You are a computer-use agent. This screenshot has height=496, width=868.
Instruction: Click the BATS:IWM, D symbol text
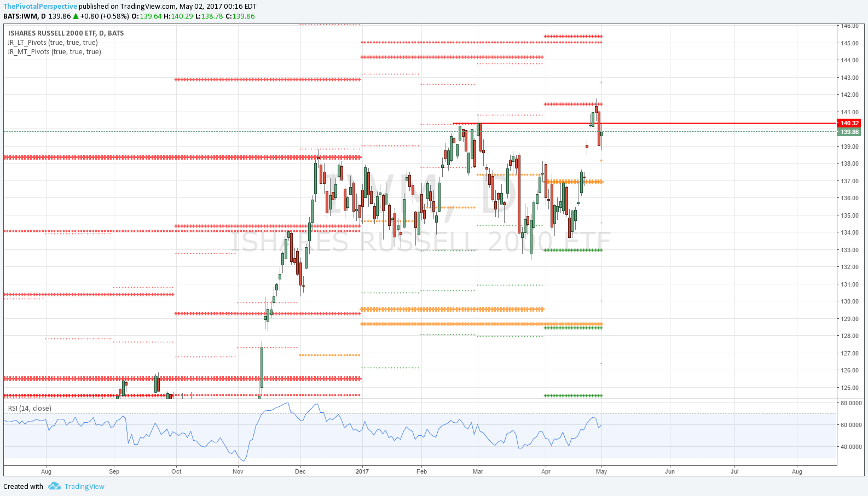pos(25,16)
